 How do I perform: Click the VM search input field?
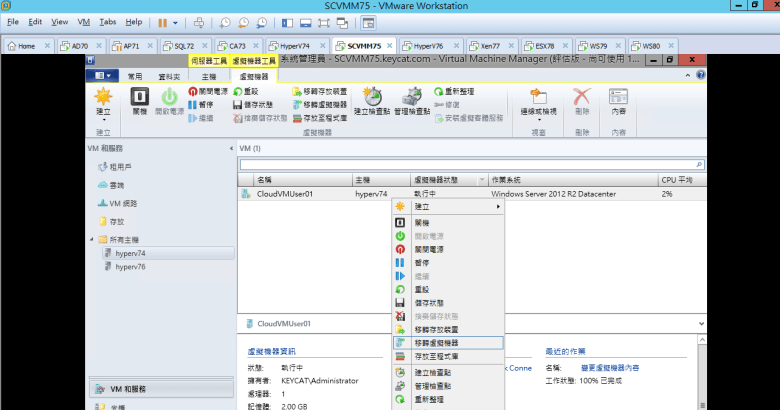pos(470,163)
